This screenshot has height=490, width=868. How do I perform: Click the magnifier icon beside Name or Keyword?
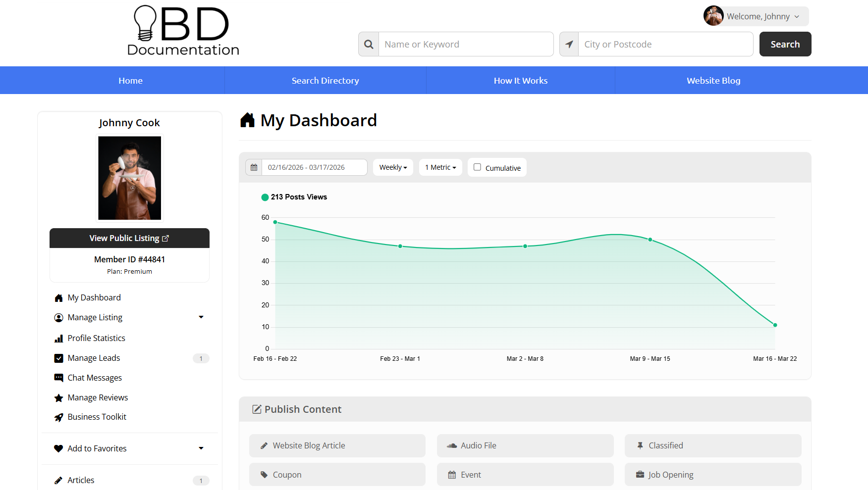369,44
